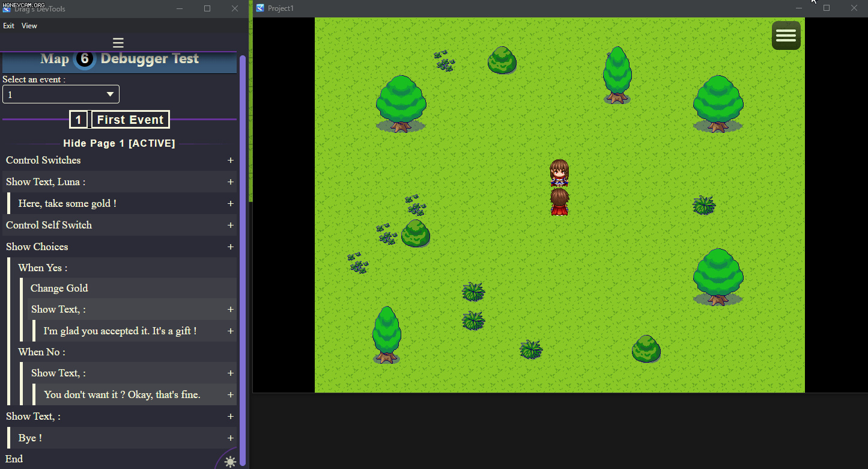
Task: Expand the Show Text, Luna plus icon
Action: pos(231,182)
